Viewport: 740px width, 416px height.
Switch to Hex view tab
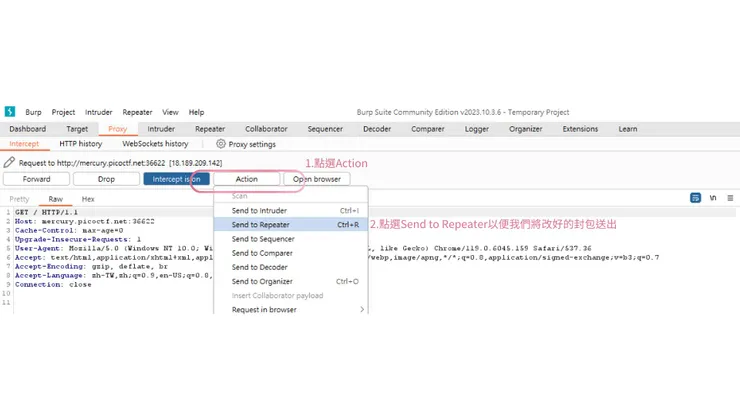pos(88,199)
